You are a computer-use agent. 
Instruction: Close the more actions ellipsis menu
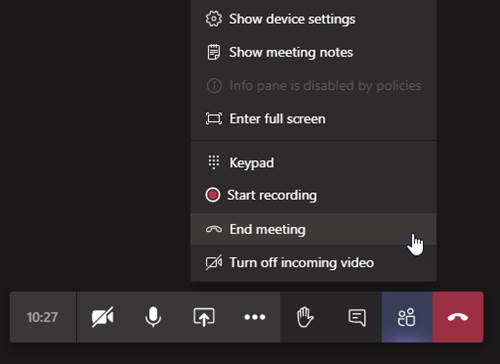(255, 317)
